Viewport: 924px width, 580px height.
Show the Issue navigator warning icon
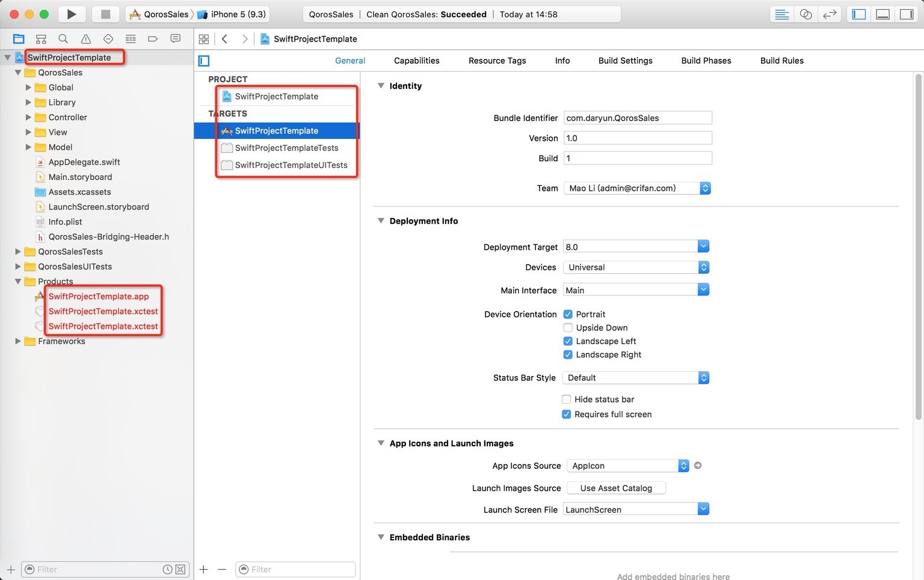click(x=86, y=39)
